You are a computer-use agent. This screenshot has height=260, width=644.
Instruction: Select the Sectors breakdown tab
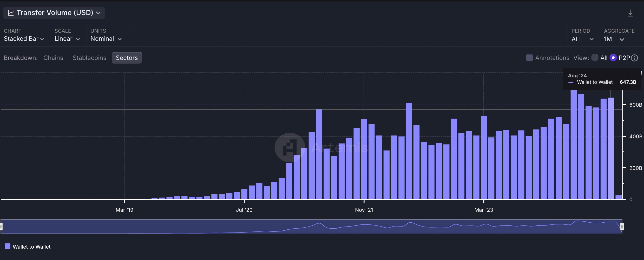click(127, 58)
